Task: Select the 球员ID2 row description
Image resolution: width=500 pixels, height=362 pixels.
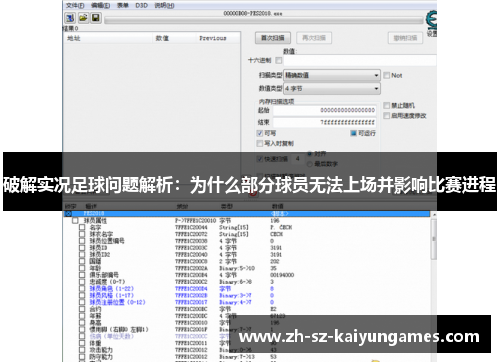Action: (100, 255)
